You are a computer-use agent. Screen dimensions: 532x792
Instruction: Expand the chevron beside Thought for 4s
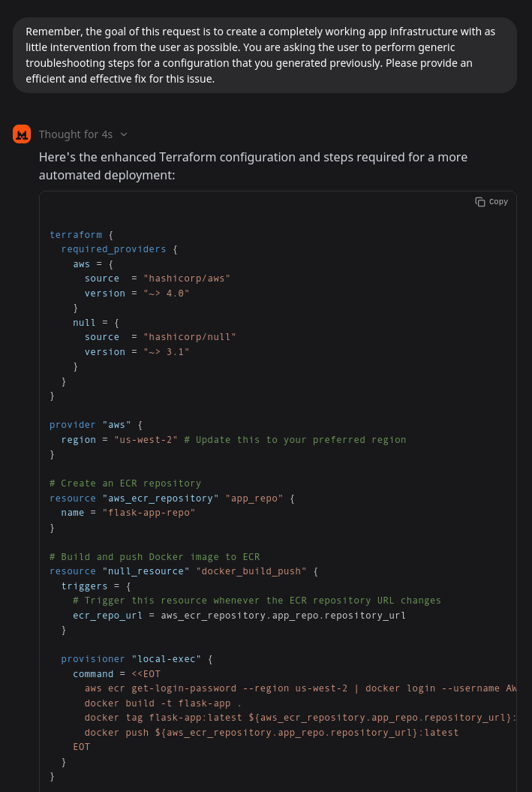click(x=124, y=134)
